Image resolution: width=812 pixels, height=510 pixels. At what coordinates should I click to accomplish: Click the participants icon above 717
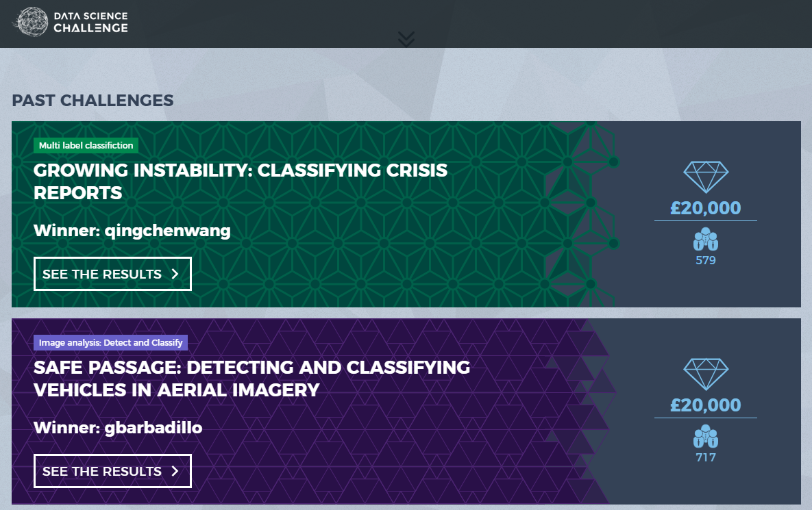pos(706,437)
